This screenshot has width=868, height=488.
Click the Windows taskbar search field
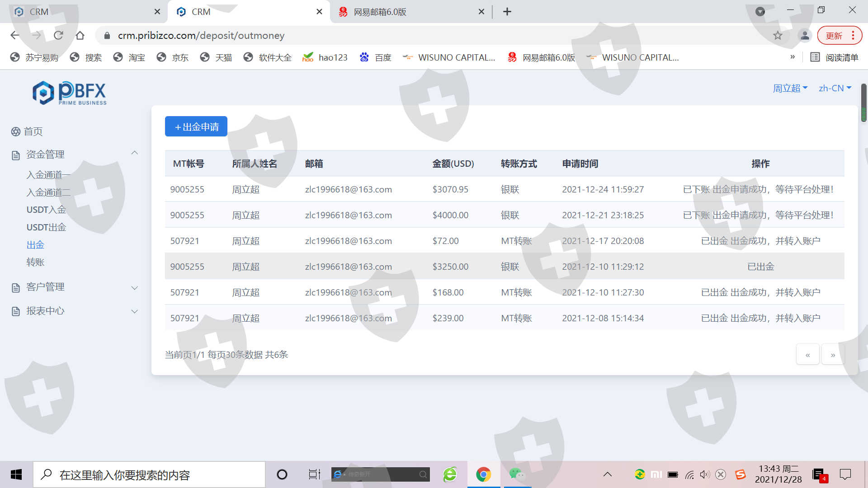[x=149, y=474]
